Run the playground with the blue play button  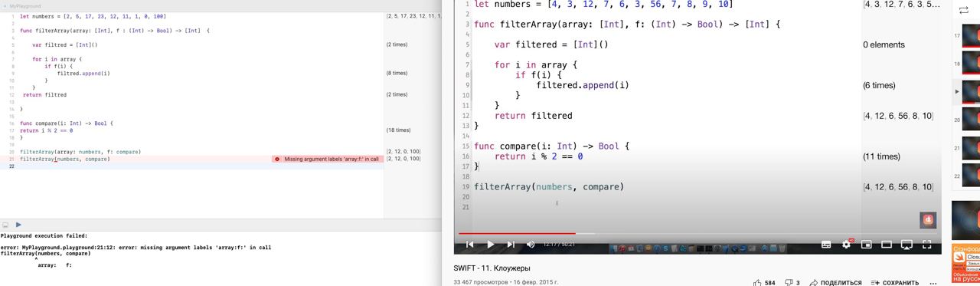coord(18,225)
